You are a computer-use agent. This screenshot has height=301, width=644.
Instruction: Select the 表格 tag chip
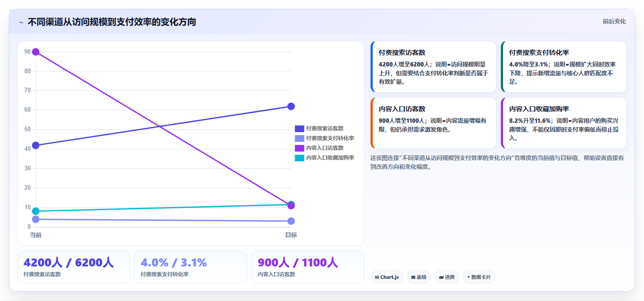(418, 277)
